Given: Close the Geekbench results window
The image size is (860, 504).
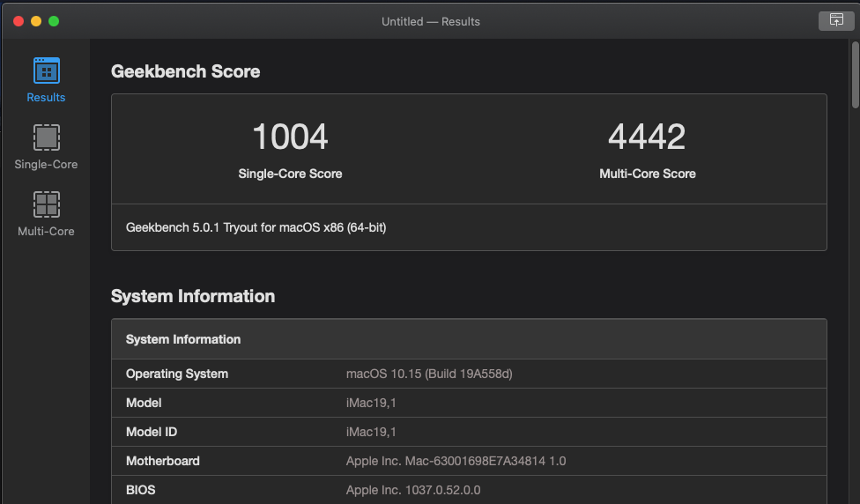Looking at the screenshot, I should (19, 21).
